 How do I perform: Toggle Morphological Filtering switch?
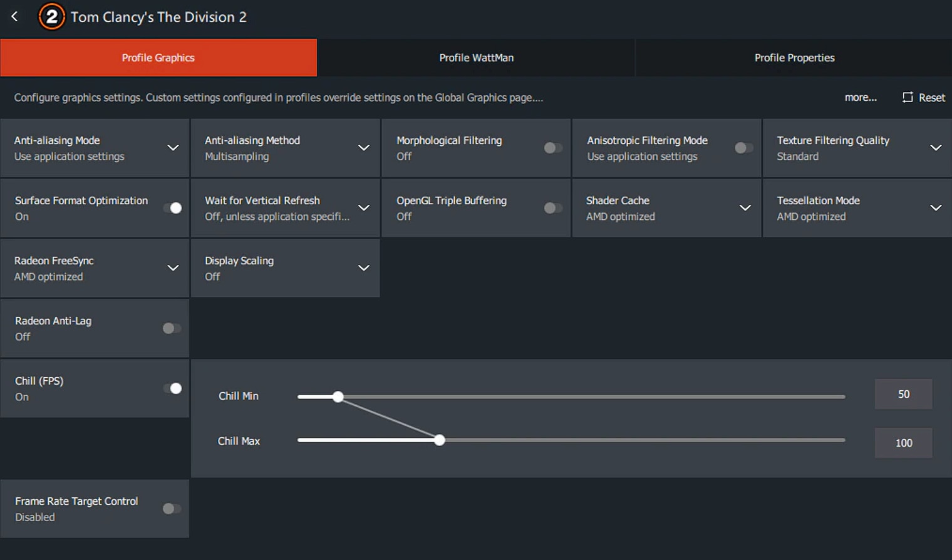pos(553,148)
